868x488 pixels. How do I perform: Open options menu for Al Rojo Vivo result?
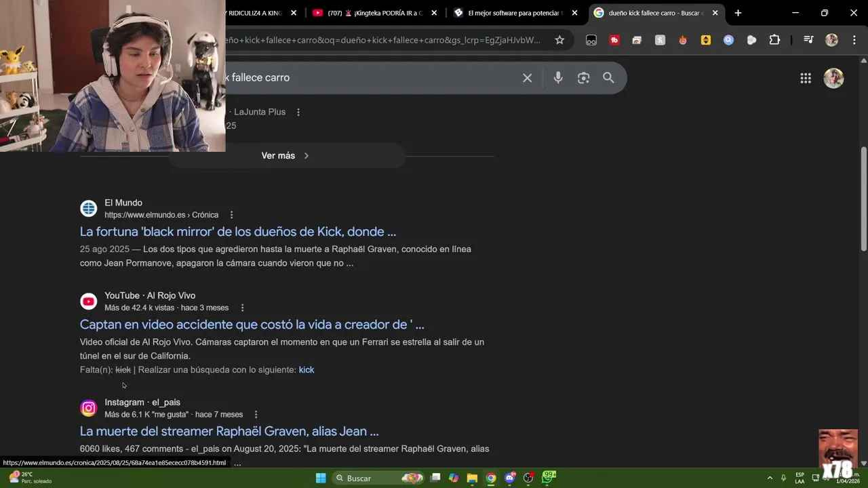click(x=242, y=308)
